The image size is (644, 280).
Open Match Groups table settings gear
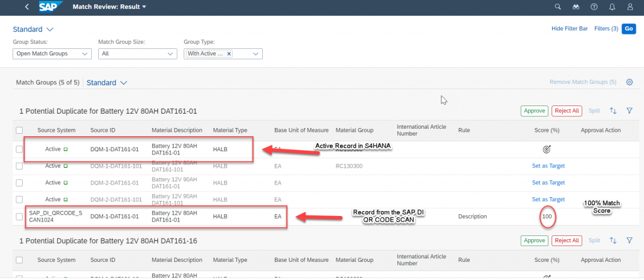[629, 82]
